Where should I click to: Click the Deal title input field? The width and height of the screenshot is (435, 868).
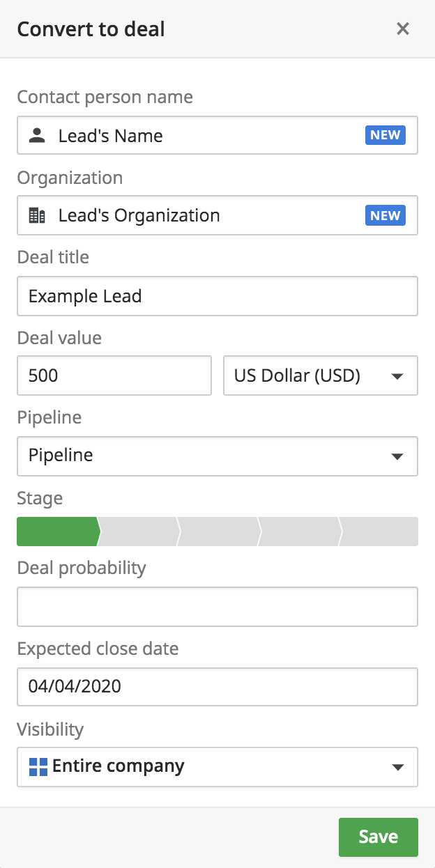pyautogui.click(x=217, y=296)
